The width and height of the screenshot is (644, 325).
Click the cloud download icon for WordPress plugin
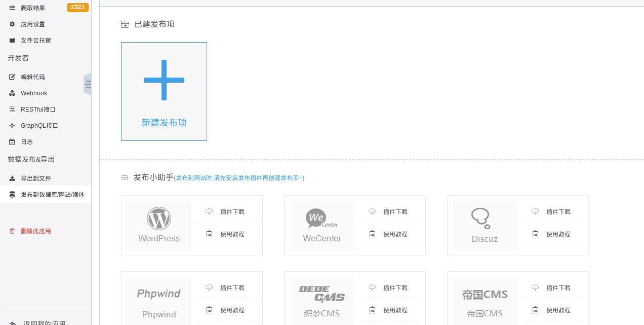[209, 211]
